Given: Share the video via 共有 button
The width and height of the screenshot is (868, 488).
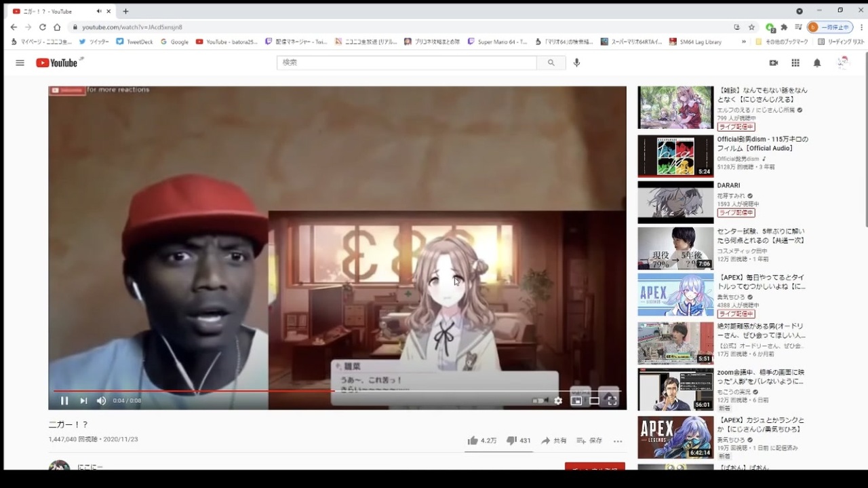Looking at the screenshot, I should click(x=553, y=440).
